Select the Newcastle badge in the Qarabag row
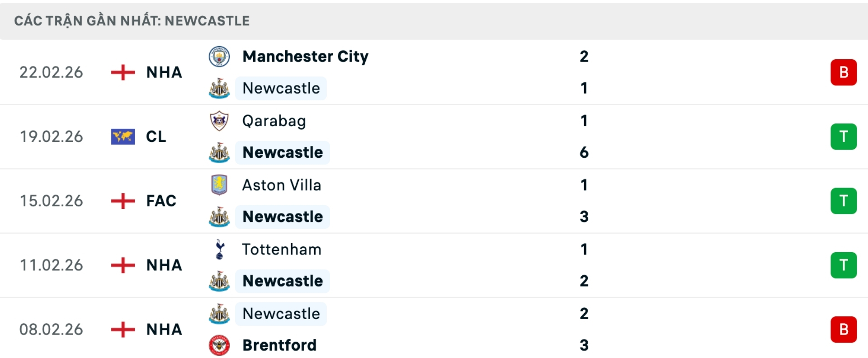Viewport: 868px width, 358px height. 219,153
